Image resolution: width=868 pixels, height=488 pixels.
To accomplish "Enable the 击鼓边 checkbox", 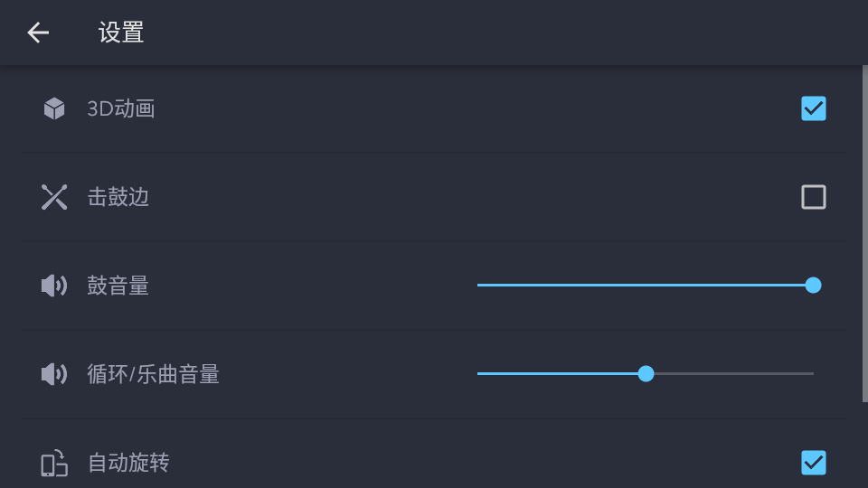I will click(814, 197).
